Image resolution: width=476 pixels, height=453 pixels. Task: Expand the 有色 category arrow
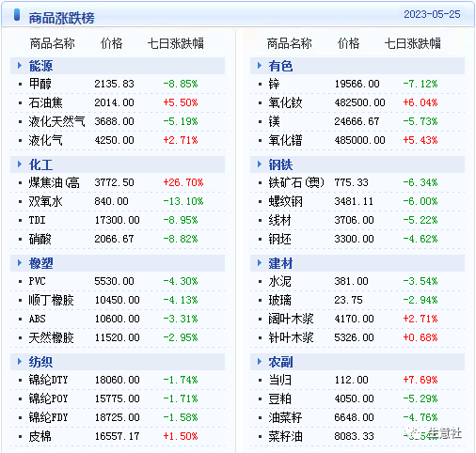pos(260,66)
